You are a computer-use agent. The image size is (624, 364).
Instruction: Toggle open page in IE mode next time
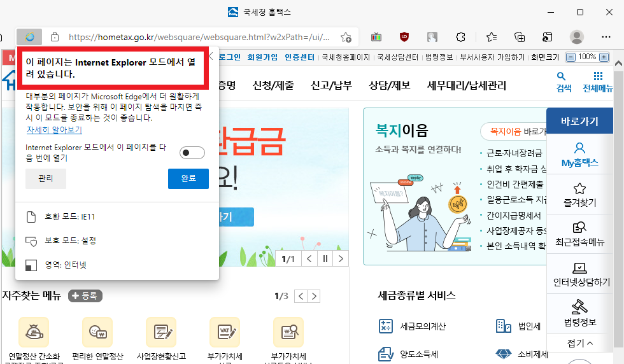coord(192,153)
